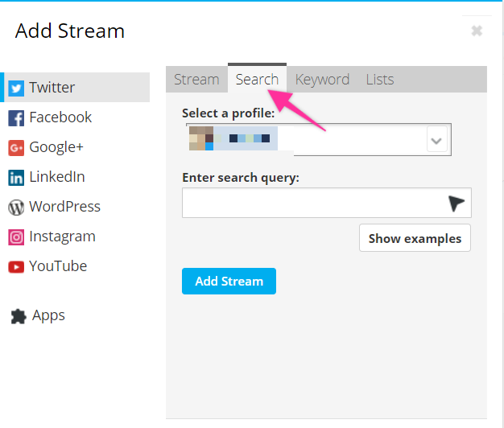Select the LinkedIn network icon
The width and height of the screenshot is (504, 428).
click(16, 177)
